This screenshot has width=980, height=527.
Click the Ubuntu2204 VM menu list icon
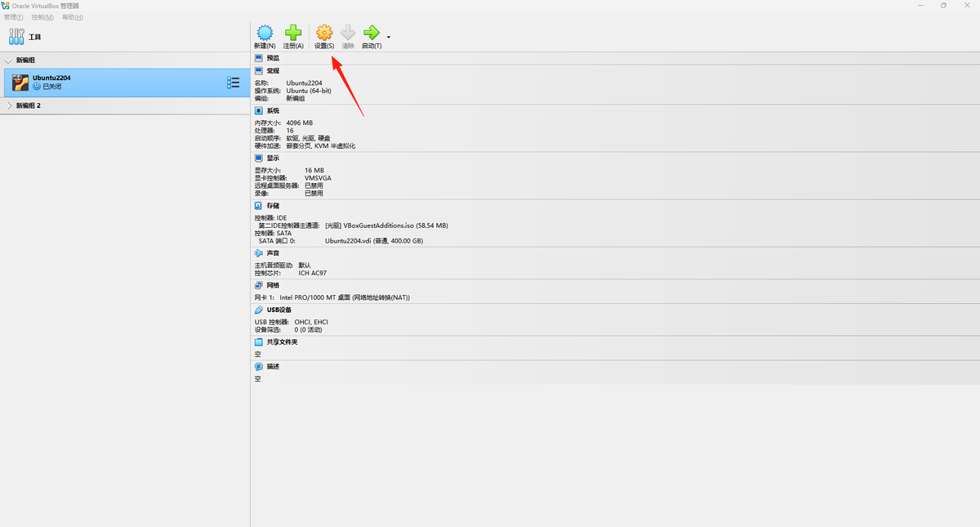point(233,83)
